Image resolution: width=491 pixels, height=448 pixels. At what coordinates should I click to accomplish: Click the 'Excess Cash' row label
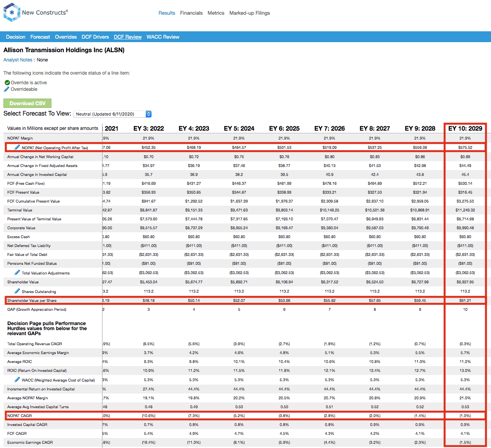click(19, 237)
